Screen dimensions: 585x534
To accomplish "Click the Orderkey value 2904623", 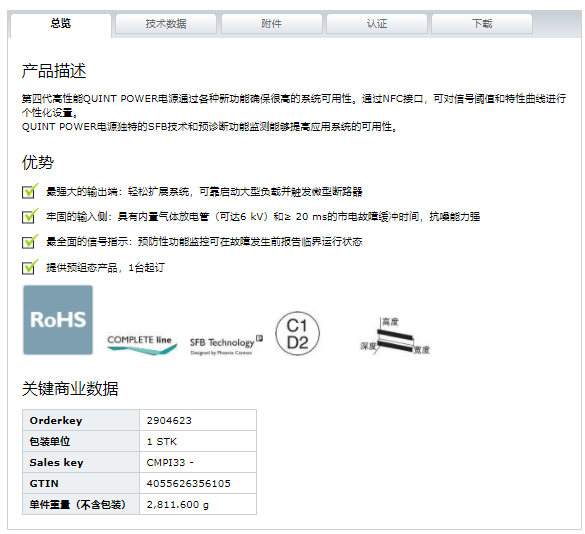I will [x=169, y=421].
